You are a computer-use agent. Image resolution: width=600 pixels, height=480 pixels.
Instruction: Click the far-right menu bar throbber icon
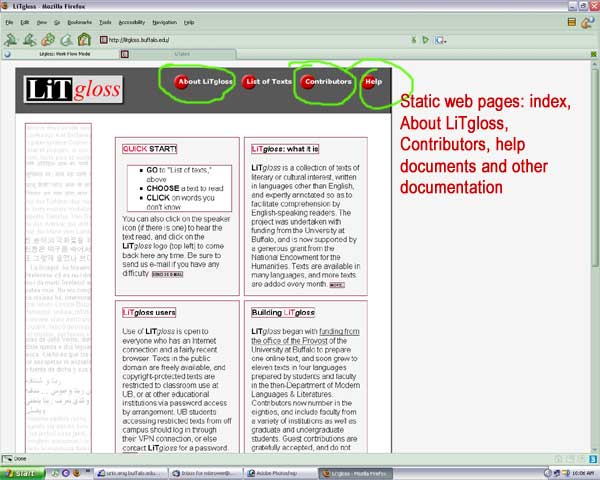(x=587, y=22)
